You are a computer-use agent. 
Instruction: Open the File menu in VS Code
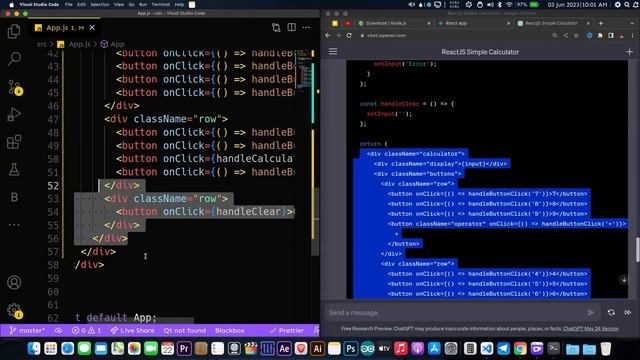click(69, 4)
